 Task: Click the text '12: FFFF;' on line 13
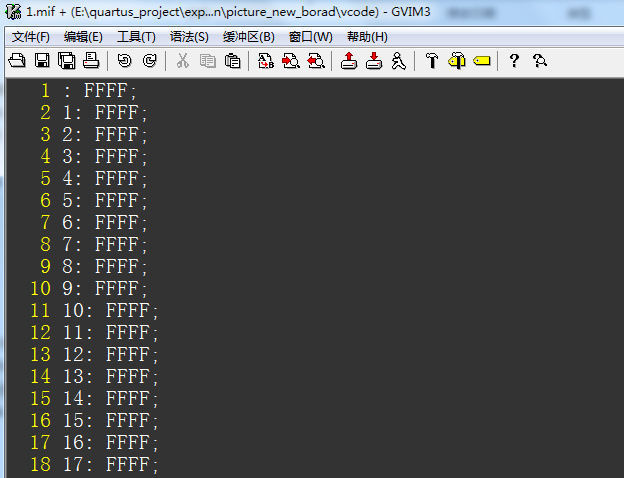[110, 354]
